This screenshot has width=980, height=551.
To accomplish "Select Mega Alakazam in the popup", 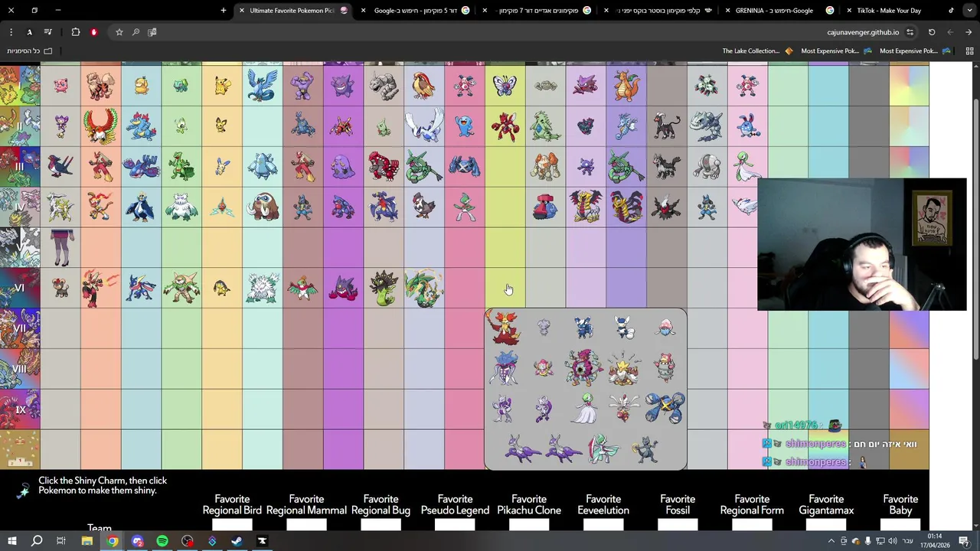I will pos(624,368).
